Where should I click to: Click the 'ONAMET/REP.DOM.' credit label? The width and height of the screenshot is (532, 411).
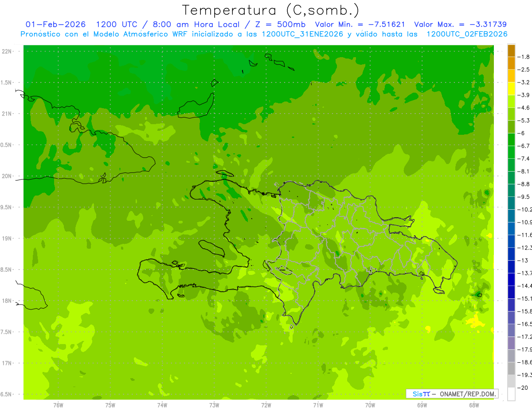point(467,394)
